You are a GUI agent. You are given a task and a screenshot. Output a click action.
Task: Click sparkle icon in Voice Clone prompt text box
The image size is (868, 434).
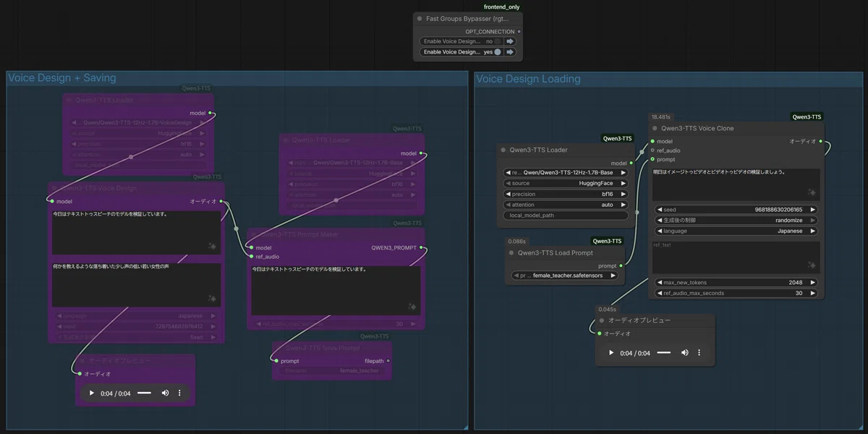point(812,193)
